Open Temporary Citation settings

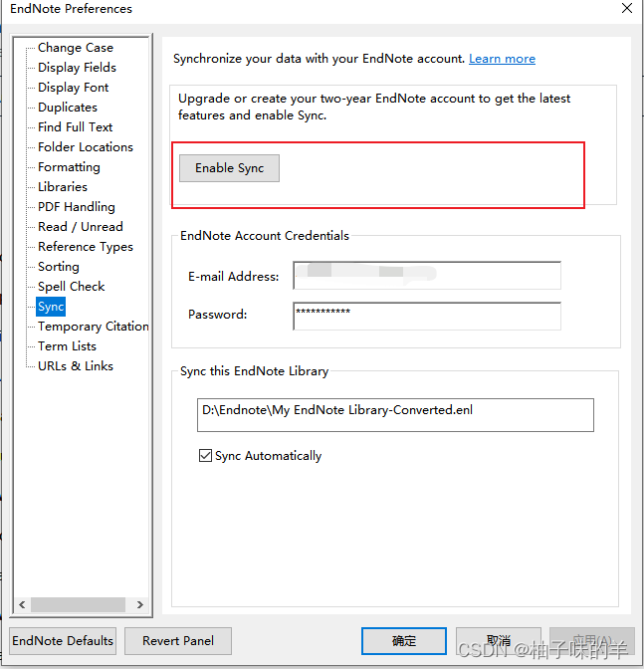pos(93,327)
